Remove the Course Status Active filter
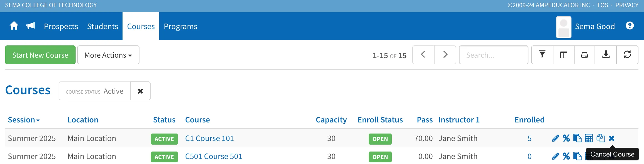This screenshot has width=644, height=164. point(140,91)
